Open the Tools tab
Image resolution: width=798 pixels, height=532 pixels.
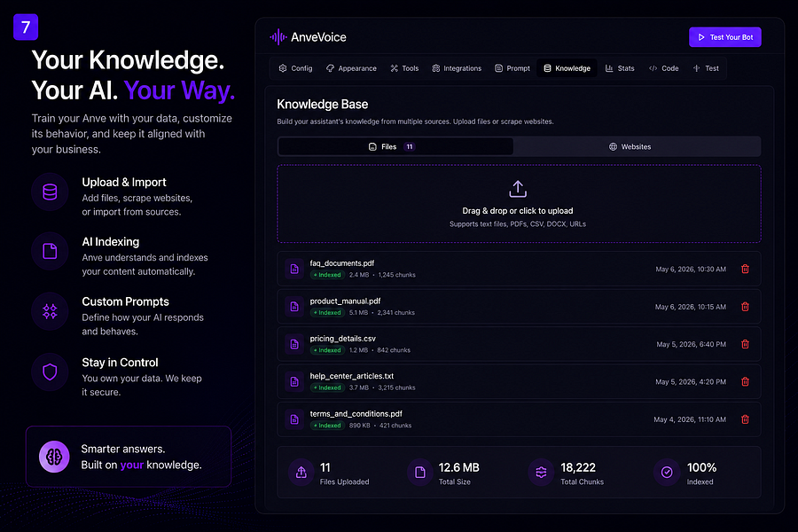(x=404, y=68)
